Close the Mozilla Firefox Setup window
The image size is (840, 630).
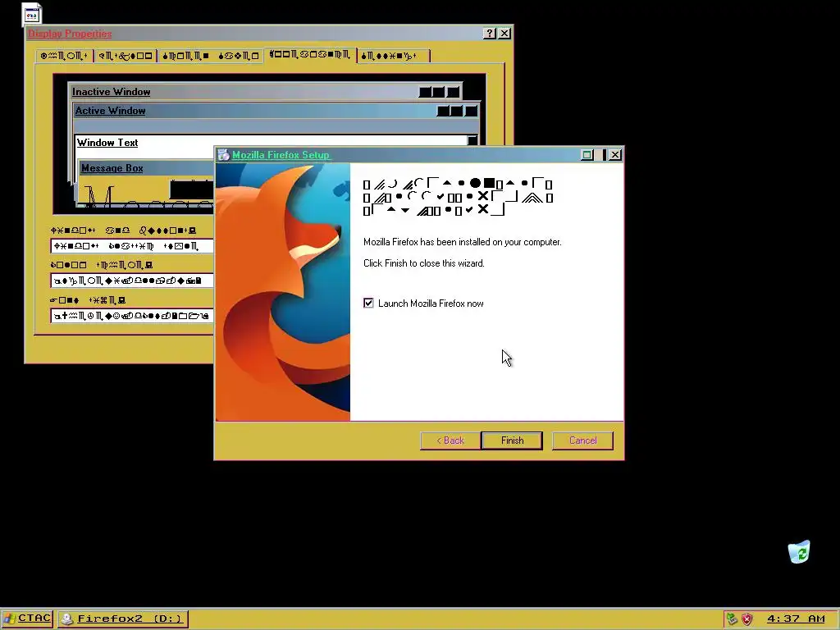[615, 155]
